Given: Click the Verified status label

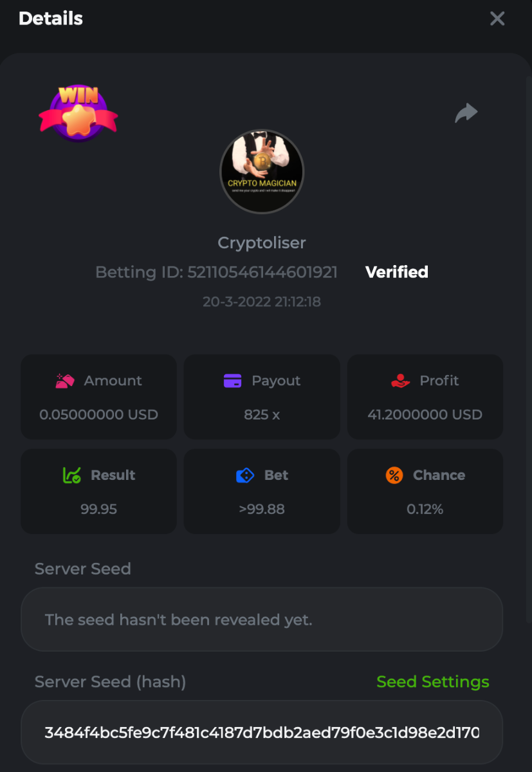Looking at the screenshot, I should (x=396, y=272).
